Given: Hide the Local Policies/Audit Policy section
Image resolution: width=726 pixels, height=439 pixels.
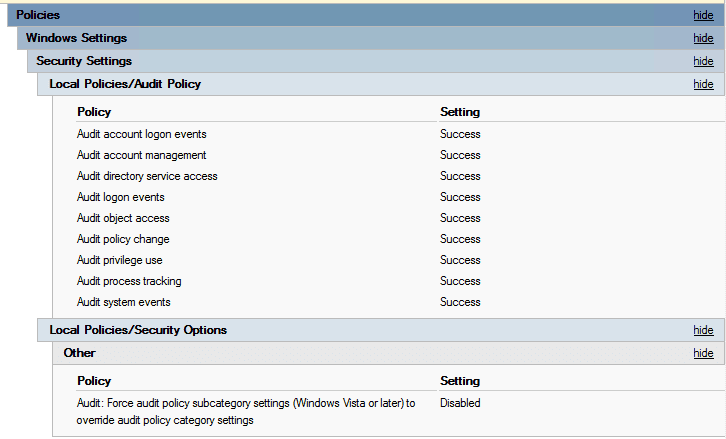Looking at the screenshot, I should tap(703, 84).
